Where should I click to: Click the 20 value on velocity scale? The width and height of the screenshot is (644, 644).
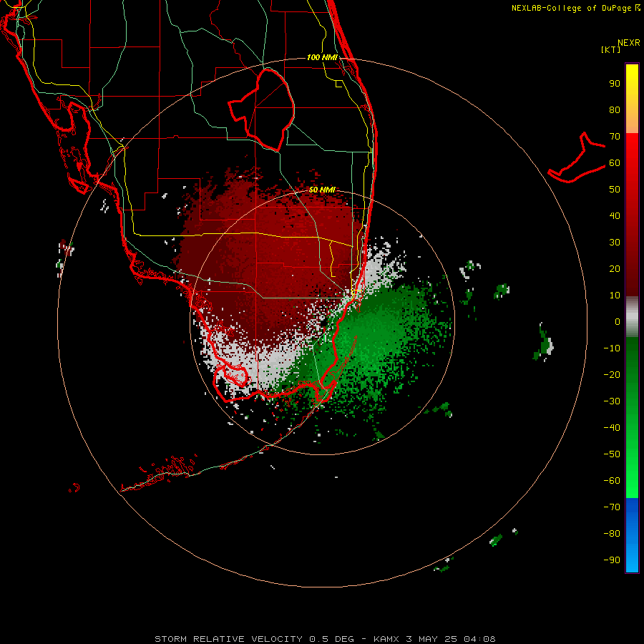615,269
